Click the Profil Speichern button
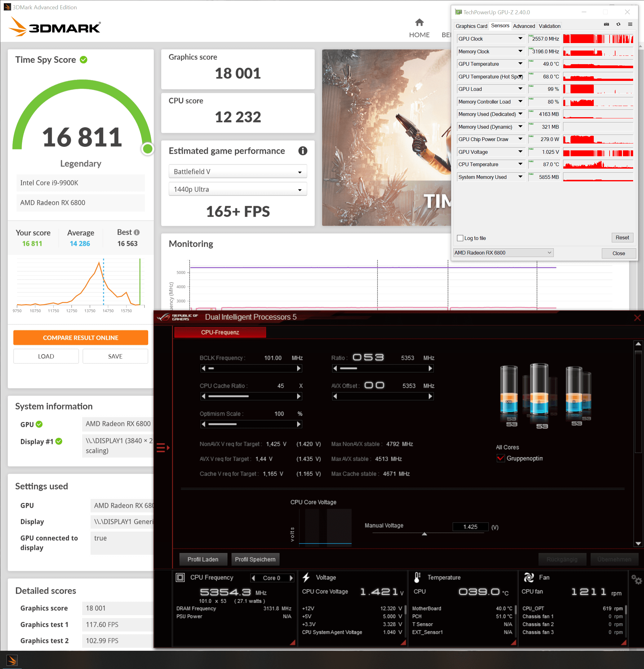 point(255,560)
